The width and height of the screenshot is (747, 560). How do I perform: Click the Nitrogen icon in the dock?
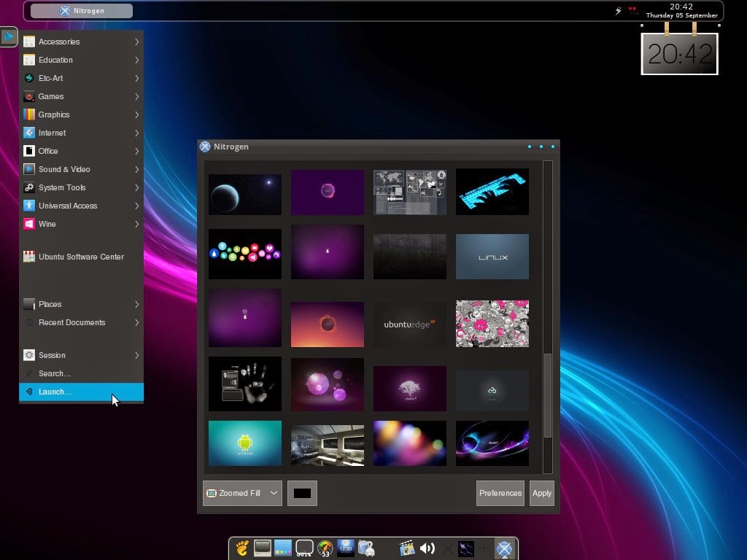pyautogui.click(x=504, y=549)
